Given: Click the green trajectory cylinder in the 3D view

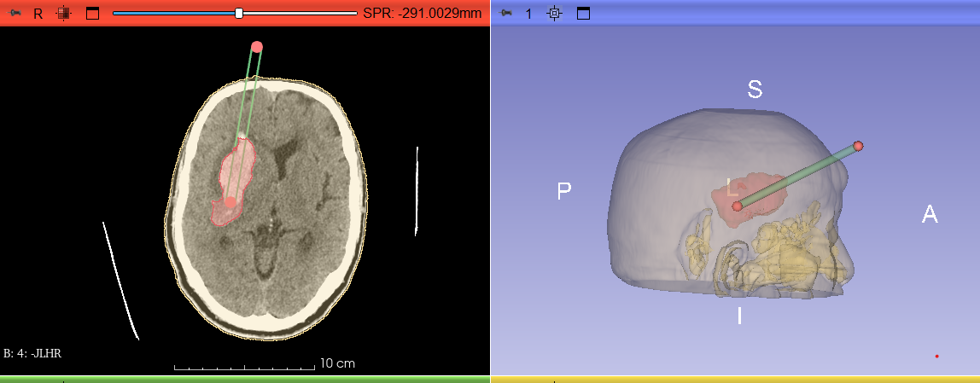Looking at the screenshot, I should (x=798, y=176).
